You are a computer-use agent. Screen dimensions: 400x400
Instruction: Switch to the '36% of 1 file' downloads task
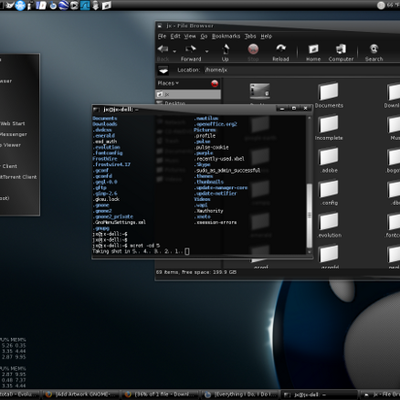point(160,395)
